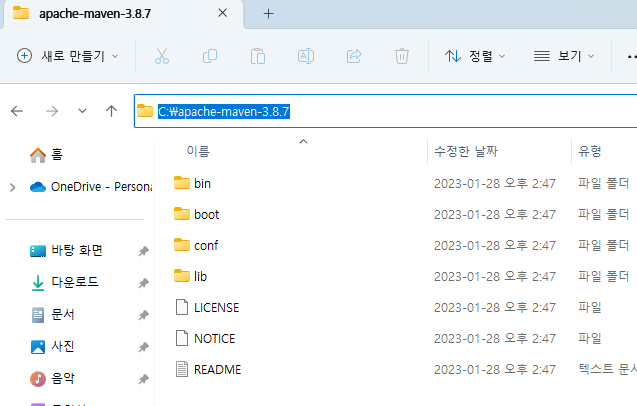
Task: Click the 텍스트 문서 type of README
Action: [607, 369]
